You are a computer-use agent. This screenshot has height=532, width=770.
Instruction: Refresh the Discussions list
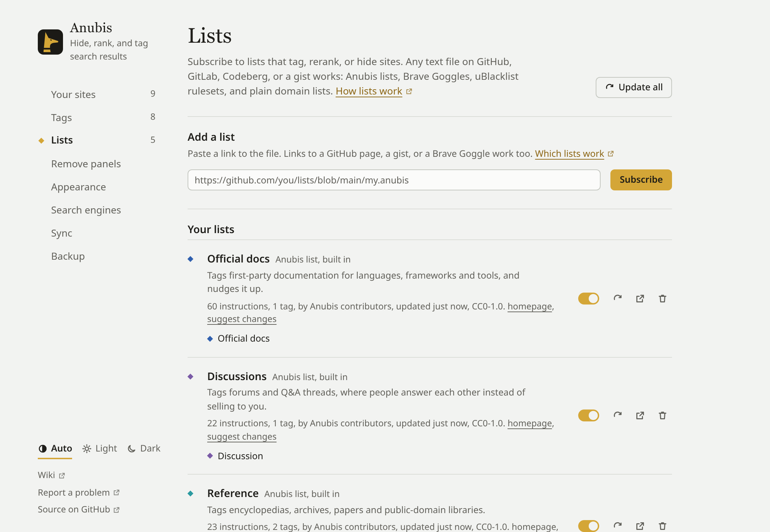(x=618, y=415)
